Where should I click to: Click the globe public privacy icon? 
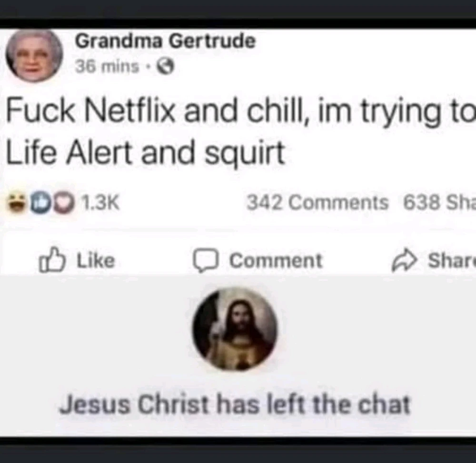166,67
